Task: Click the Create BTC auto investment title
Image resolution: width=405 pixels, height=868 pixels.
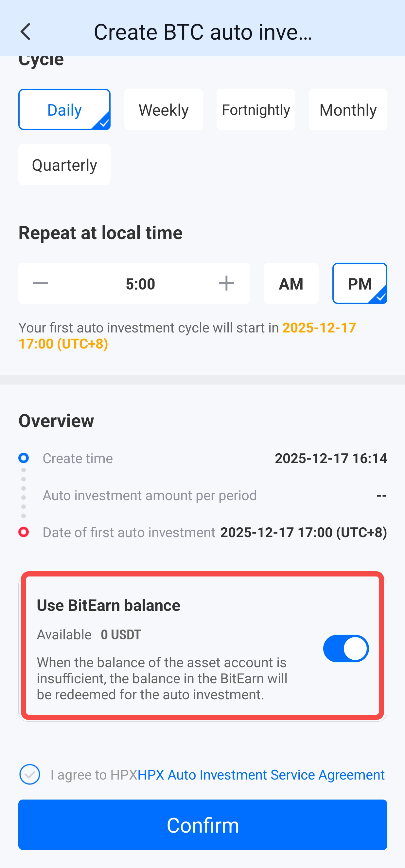Action: pos(203,32)
